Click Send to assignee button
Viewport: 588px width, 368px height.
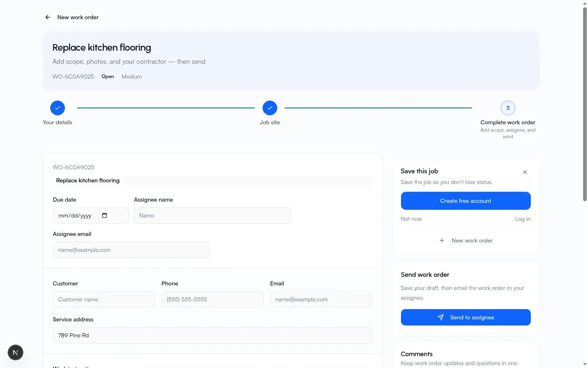pos(466,317)
